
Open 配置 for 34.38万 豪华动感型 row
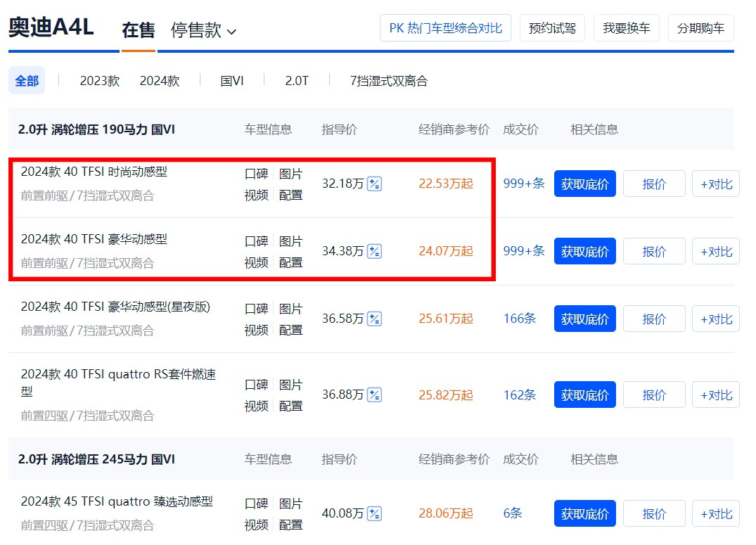tap(290, 263)
